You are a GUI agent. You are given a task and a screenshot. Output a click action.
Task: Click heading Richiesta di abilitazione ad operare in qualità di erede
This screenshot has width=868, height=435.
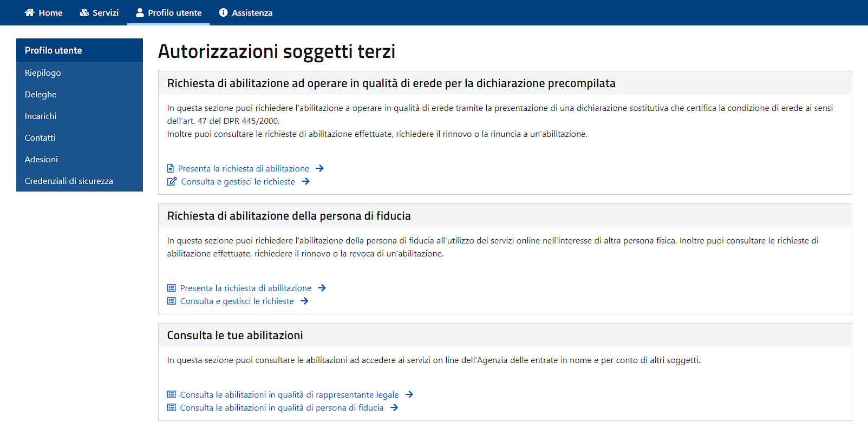click(391, 83)
